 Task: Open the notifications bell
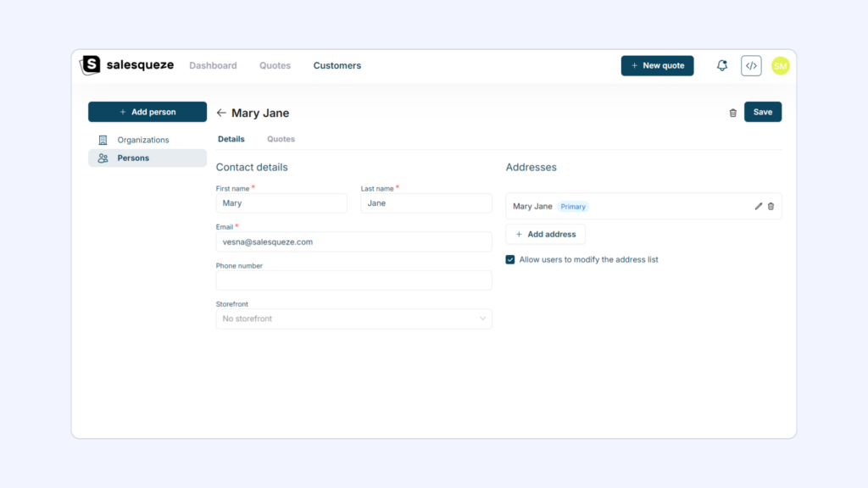(722, 65)
